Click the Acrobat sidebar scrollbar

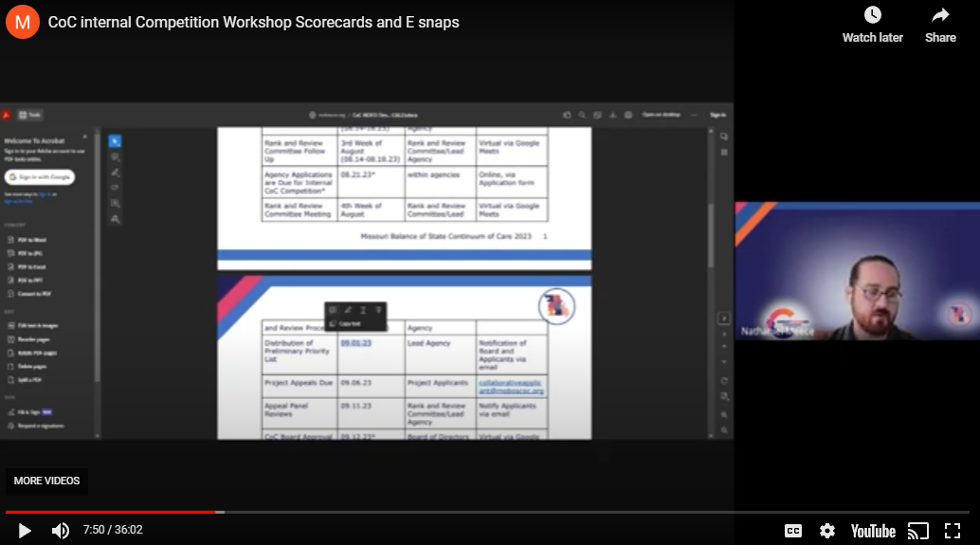tap(97, 256)
